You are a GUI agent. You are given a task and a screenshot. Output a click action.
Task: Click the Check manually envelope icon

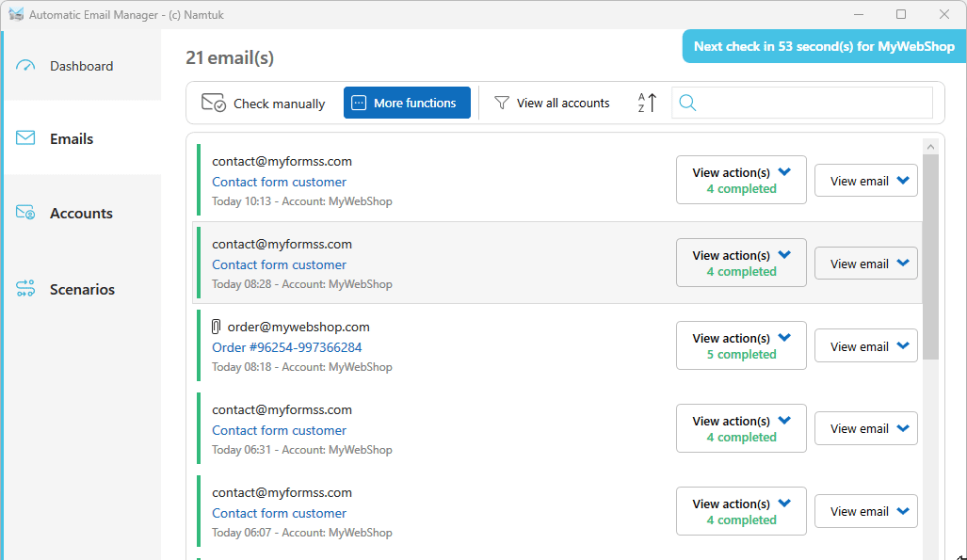[x=214, y=103]
